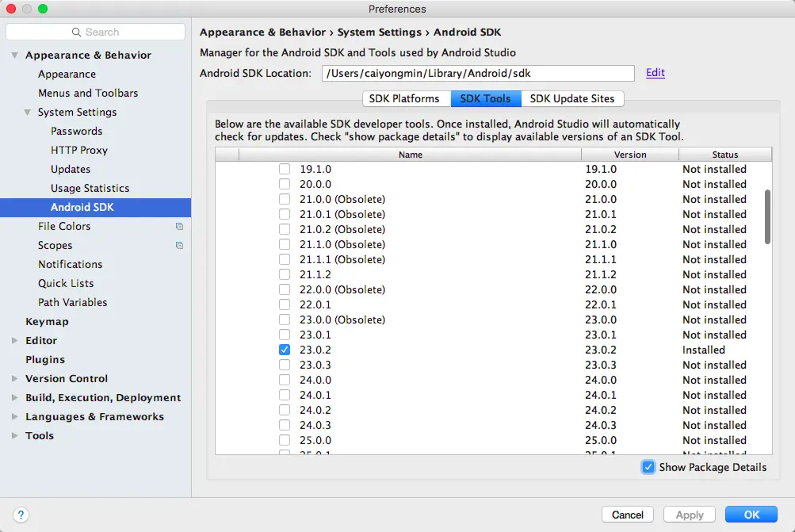Check the 20.0.0 package checkbox

pyautogui.click(x=285, y=184)
